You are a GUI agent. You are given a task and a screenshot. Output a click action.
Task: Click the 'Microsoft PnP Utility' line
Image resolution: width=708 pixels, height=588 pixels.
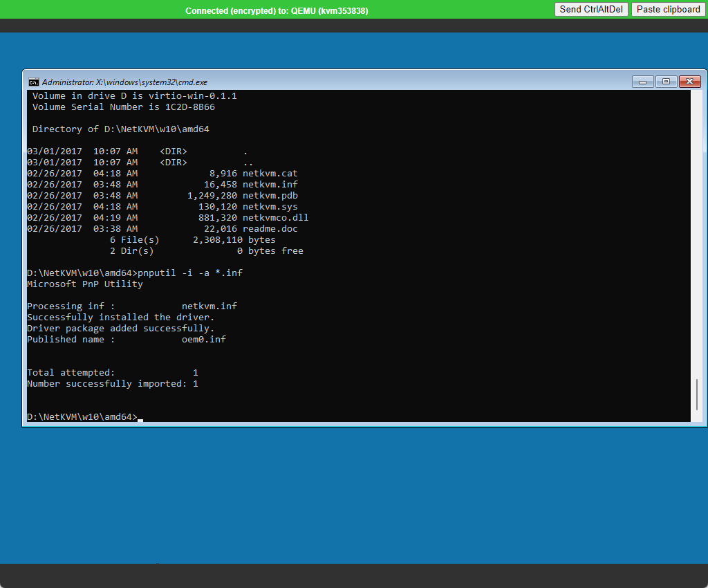point(85,284)
